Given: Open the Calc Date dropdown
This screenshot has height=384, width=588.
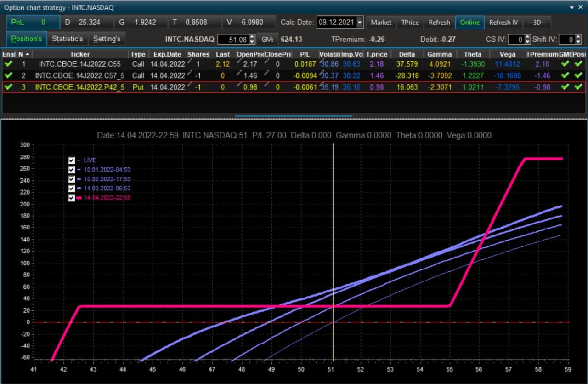Looking at the screenshot, I should 360,22.
